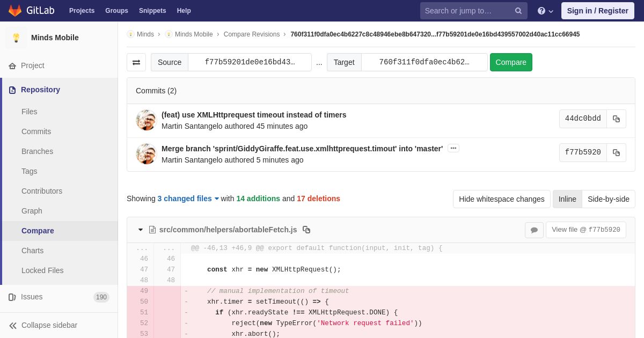Copy commit SHA f77b5920
Image resolution: width=644 pixels, height=338 pixels.
coord(616,153)
